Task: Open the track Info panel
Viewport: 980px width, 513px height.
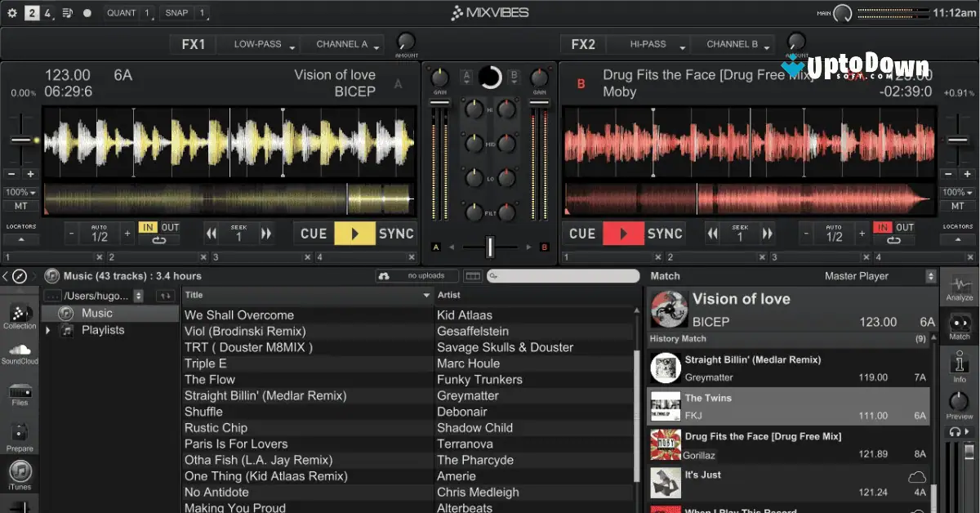Action: [959, 366]
